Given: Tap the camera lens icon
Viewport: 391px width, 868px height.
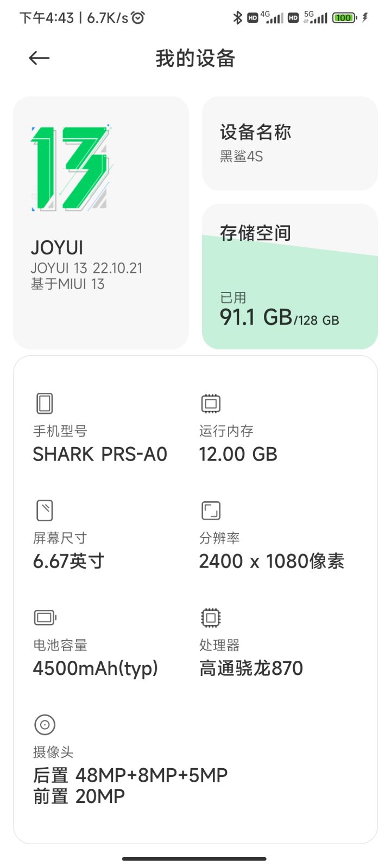Looking at the screenshot, I should click(45, 724).
